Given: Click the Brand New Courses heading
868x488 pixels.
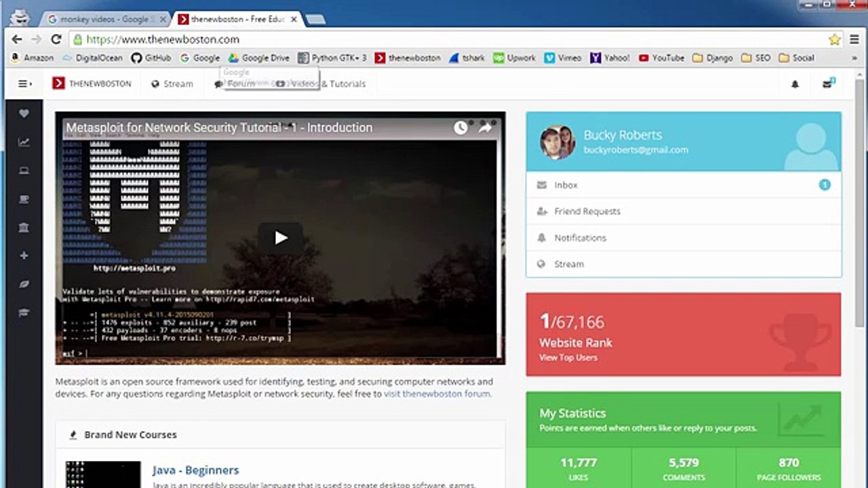Looking at the screenshot, I should pos(130,435).
